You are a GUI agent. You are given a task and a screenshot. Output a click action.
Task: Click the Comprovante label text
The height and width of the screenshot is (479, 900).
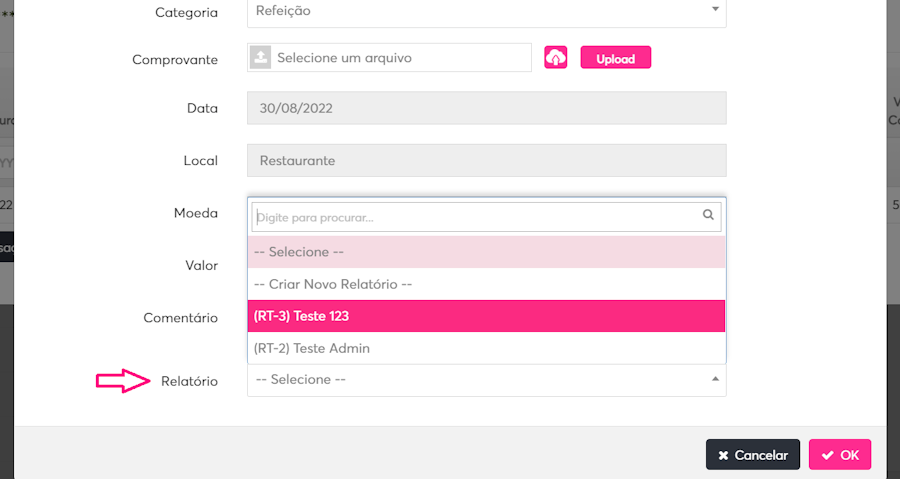(175, 59)
